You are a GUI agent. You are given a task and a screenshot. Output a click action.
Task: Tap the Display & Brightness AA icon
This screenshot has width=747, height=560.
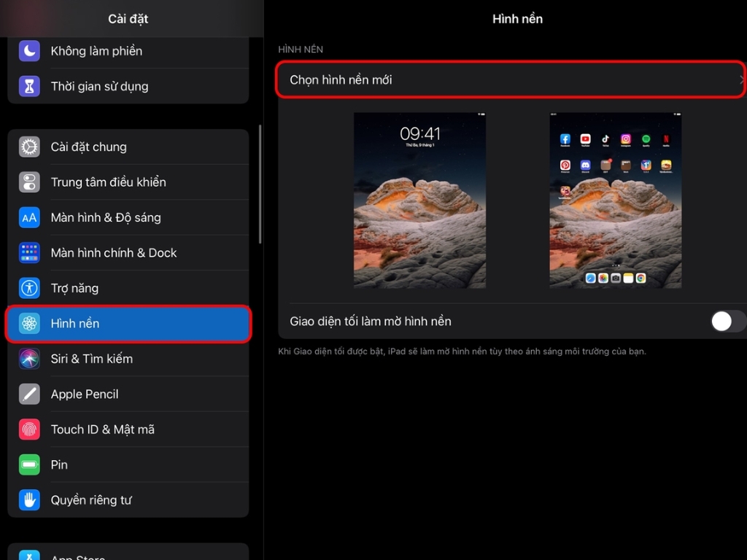coord(29,217)
